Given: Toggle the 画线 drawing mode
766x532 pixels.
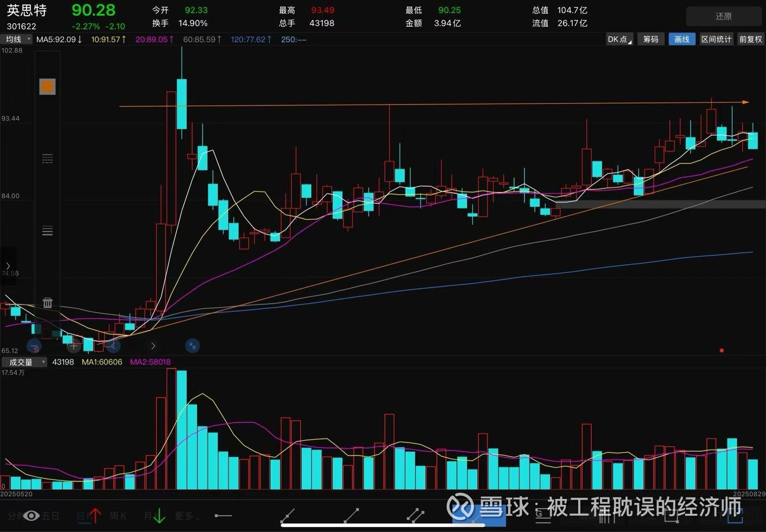Looking at the screenshot, I should (682, 39).
